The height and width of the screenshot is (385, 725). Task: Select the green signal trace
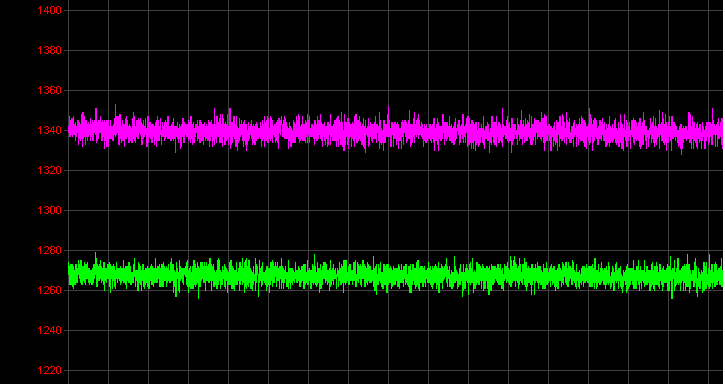click(396, 275)
